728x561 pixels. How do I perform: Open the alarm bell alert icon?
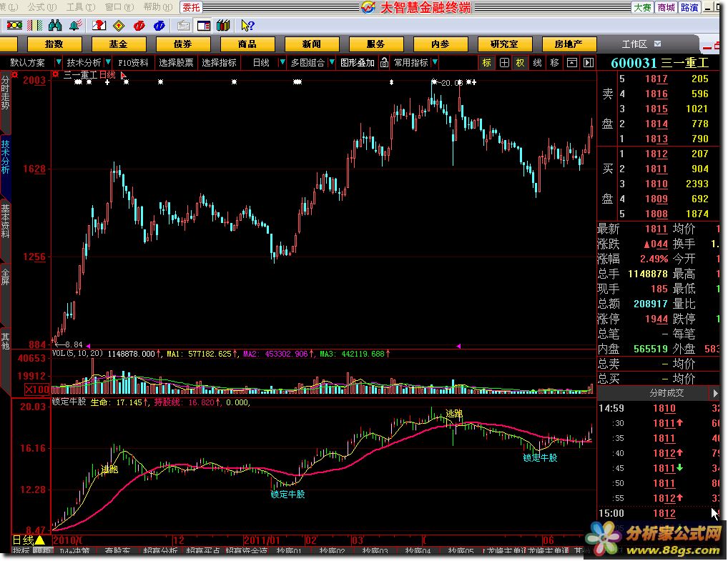coord(76,26)
